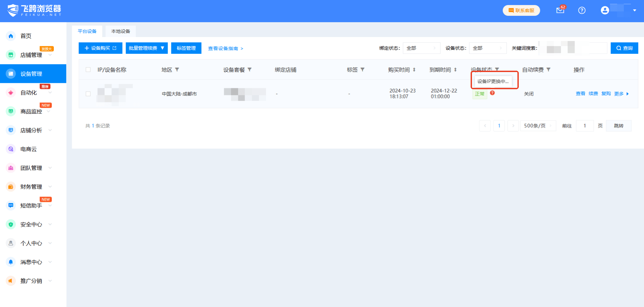This screenshot has width=644, height=307.
Task: Sort by 购买时间 using its sort arrows
Action: pyautogui.click(x=414, y=69)
